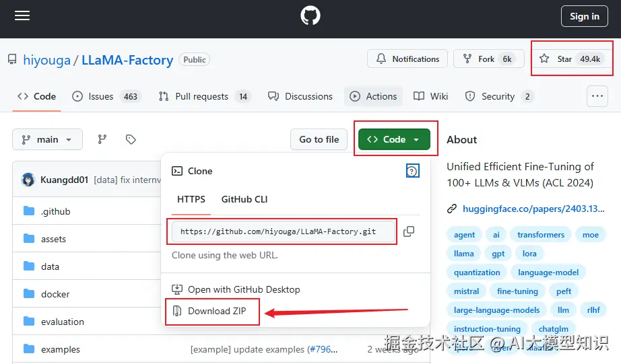This screenshot has height=364, width=621.
Task: Open the Kuangdd01 commit author avatar
Action: pos(28,180)
